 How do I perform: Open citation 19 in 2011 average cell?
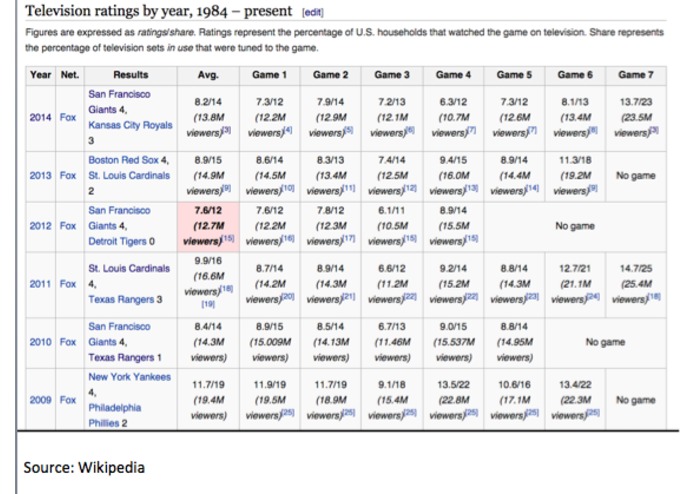tap(208, 304)
